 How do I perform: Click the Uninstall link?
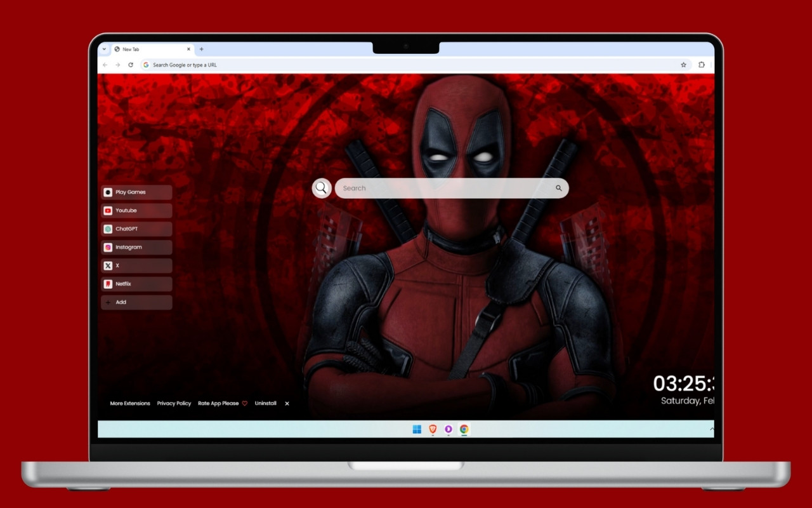(x=266, y=403)
